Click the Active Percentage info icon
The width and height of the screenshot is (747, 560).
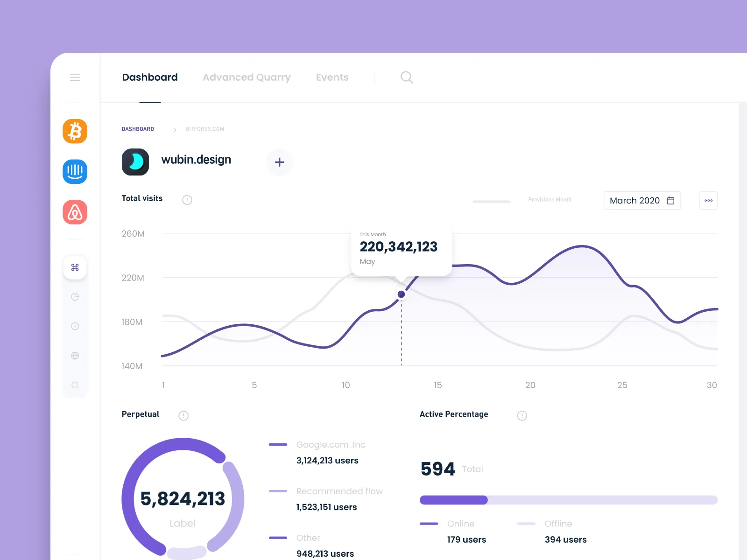coord(522,415)
